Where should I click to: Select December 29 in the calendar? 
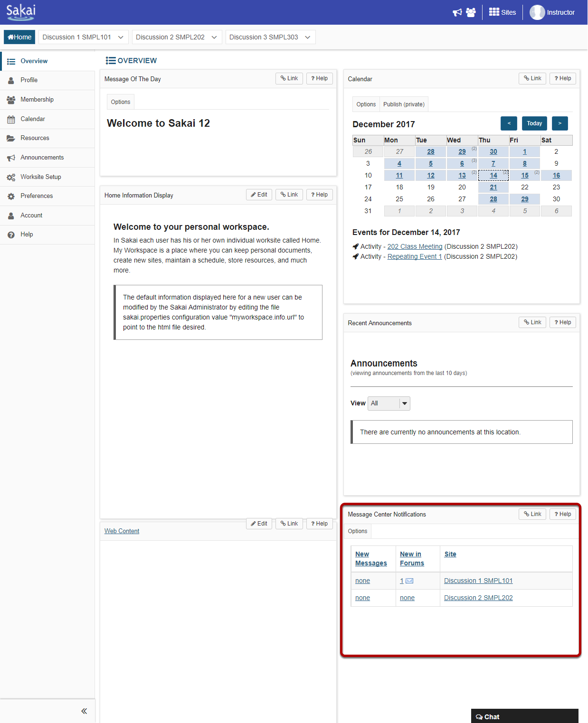525,199
